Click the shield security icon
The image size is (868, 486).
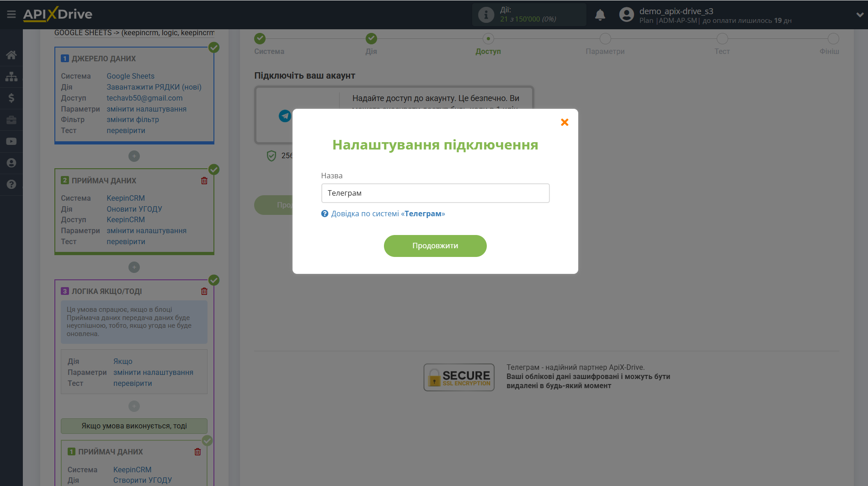(272, 156)
